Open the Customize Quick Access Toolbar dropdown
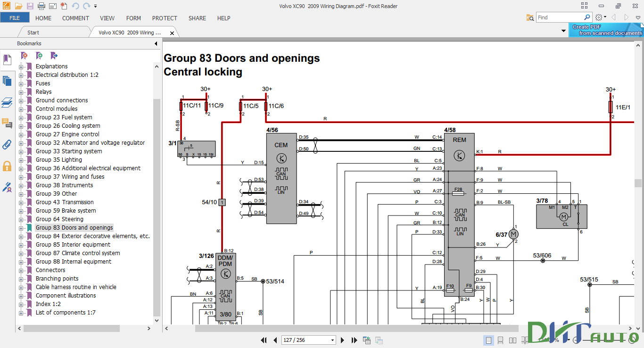 [x=96, y=6]
